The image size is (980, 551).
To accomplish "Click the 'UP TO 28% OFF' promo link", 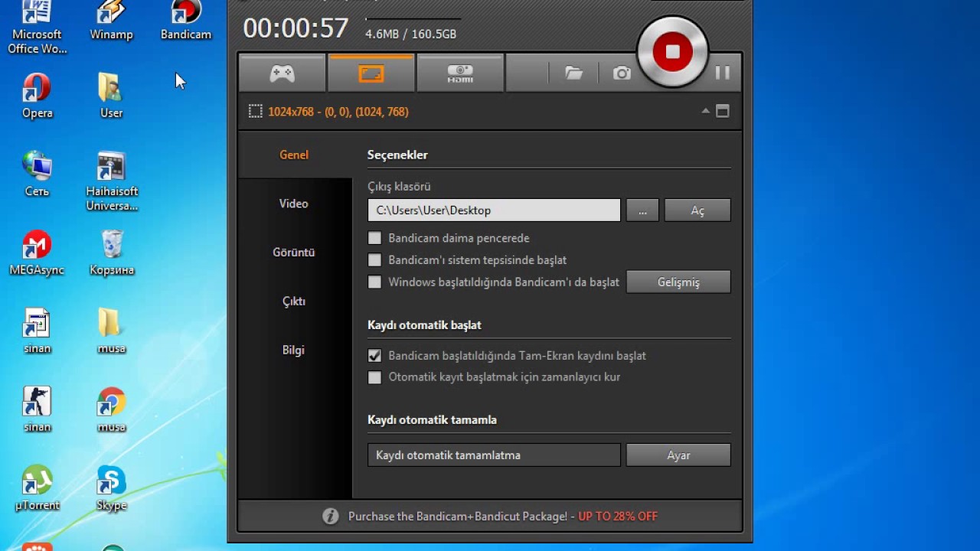I will 618,517.
